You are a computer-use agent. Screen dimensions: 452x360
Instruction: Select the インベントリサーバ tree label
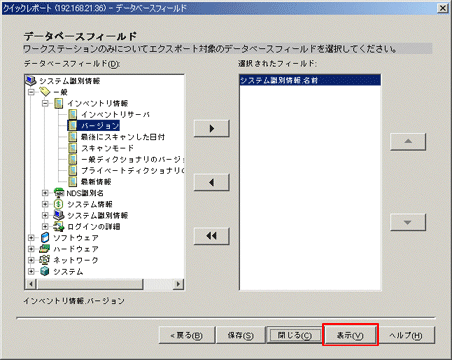pos(116,114)
